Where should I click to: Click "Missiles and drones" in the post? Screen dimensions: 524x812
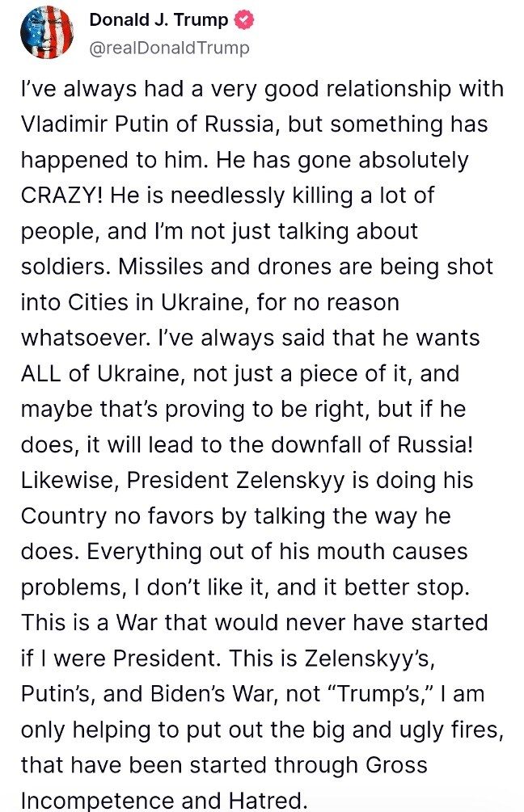tap(222, 267)
